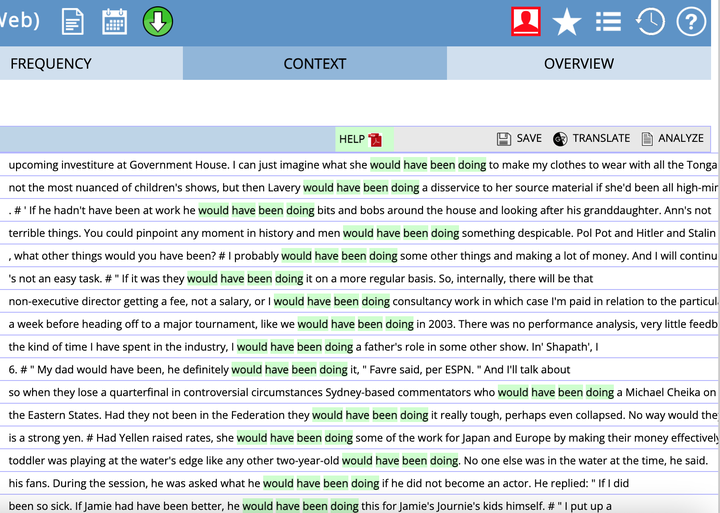This screenshot has width=720, height=513.
Task: Open the red user profile icon
Action: tap(526, 21)
